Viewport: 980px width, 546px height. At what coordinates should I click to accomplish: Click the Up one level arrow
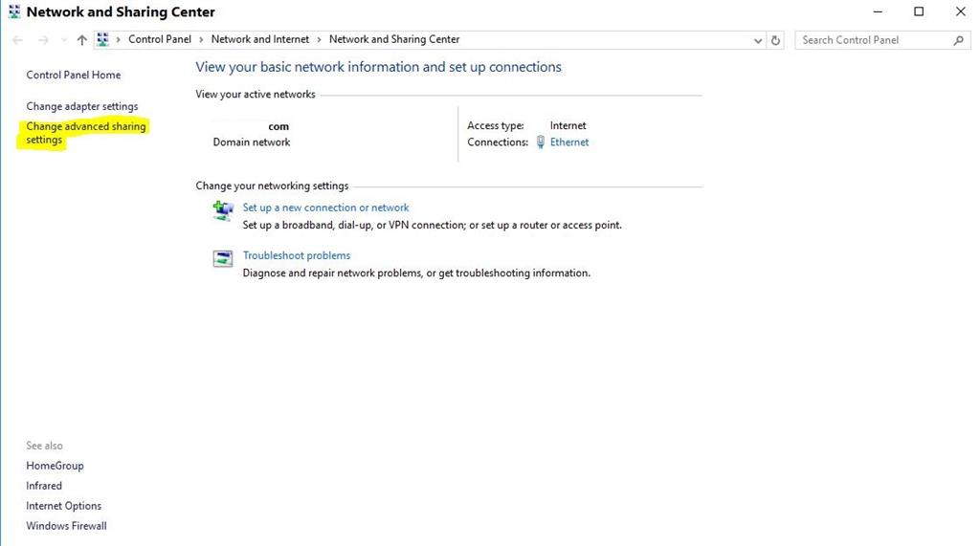pyautogui.click(x=81, y=40)
